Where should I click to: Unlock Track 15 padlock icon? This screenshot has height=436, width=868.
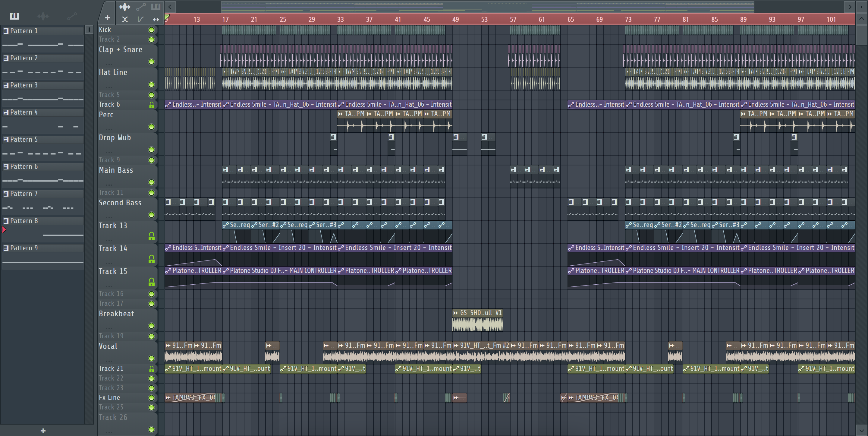point(152,282)
